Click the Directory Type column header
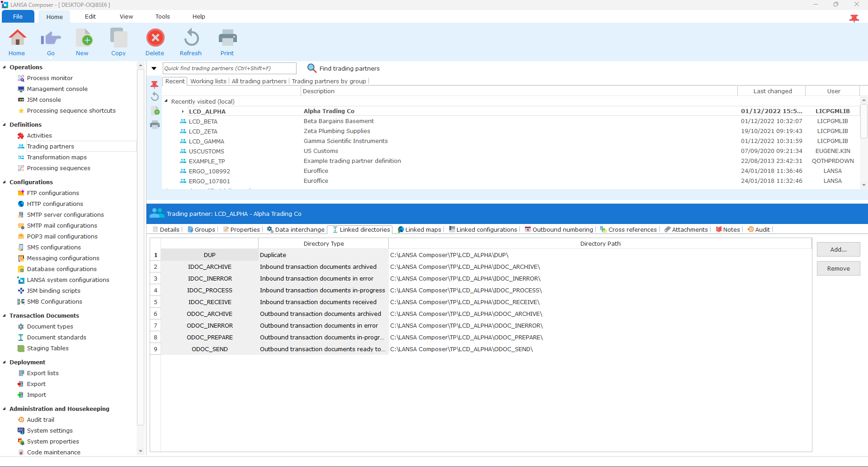Screen dimensions: 868x467 [324, 243]
